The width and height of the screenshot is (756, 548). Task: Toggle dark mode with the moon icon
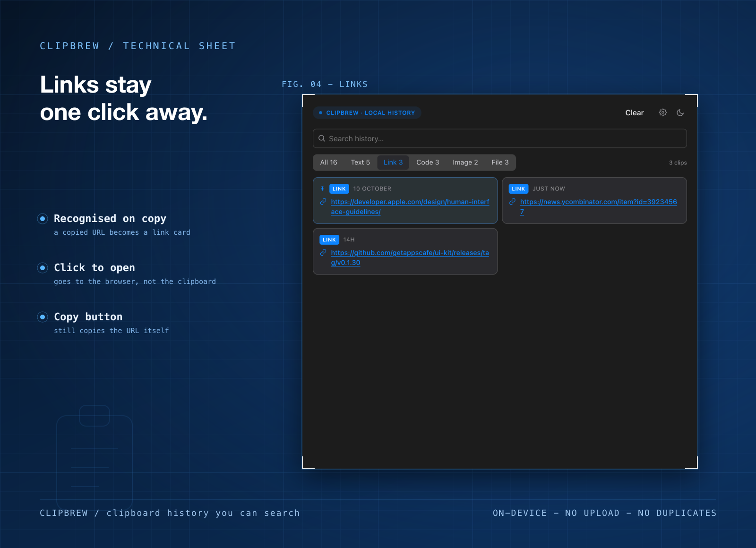coord(680,112)
